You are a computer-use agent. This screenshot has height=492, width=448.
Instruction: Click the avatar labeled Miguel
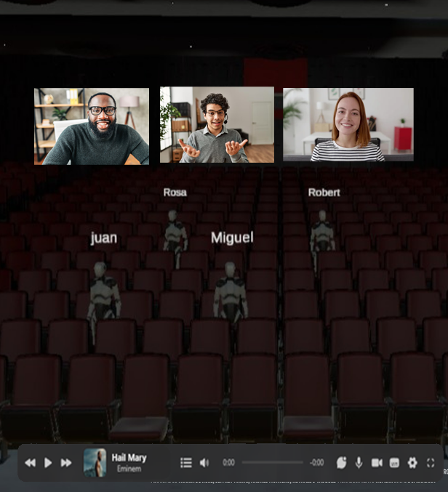point(230,291)
